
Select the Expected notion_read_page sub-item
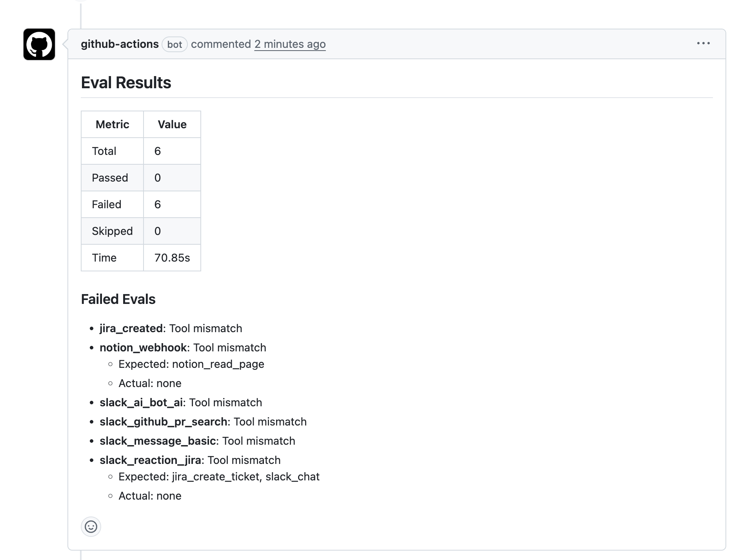pos(191,364)
